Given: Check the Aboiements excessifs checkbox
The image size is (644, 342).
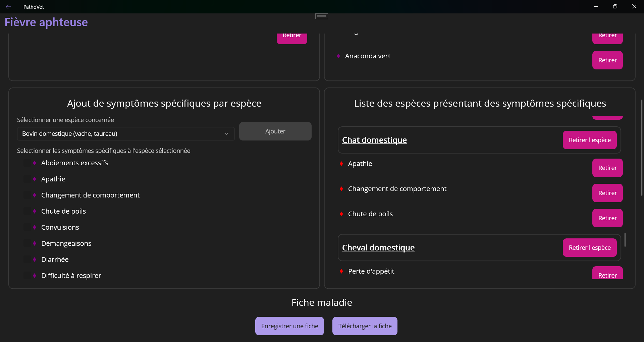Looking at the screenshot, I should pyautogui.click(x=27, y=163).
